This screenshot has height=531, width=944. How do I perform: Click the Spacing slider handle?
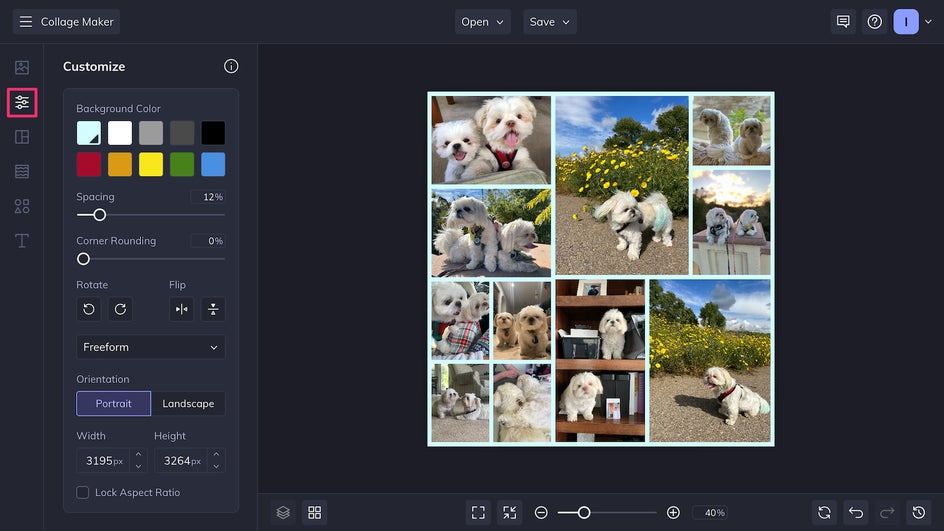pos(100,215)
